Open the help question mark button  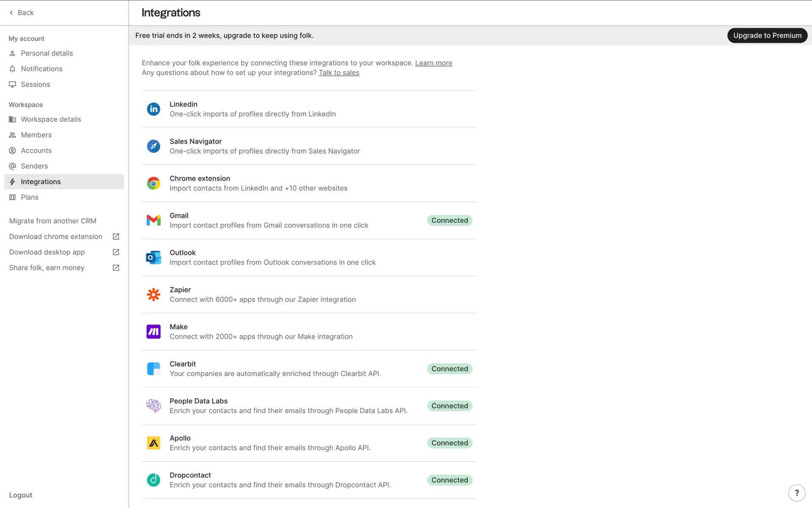(797, 493)
